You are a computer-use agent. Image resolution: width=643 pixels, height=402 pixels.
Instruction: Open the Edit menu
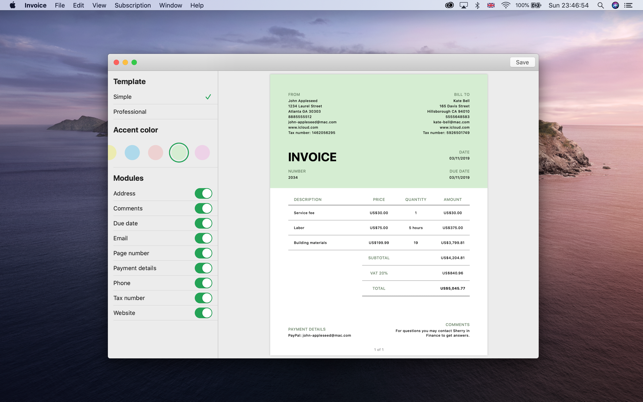point(78,5)
